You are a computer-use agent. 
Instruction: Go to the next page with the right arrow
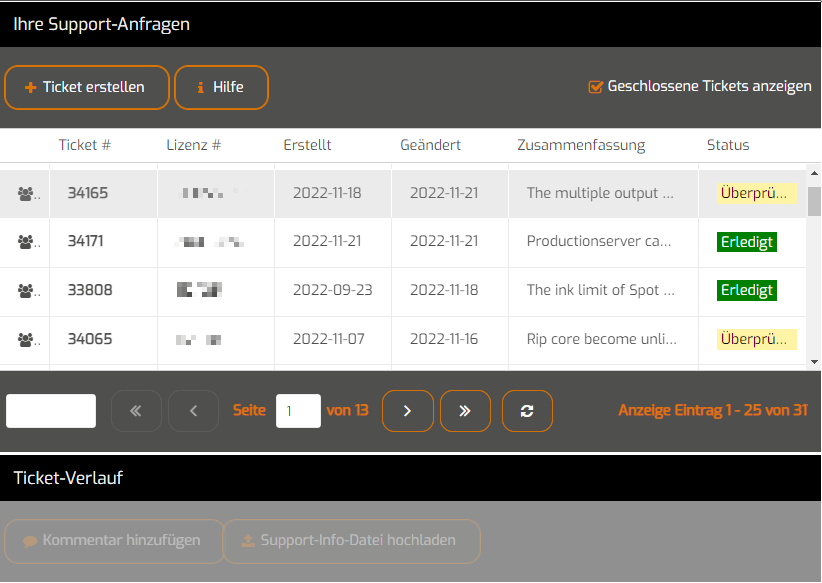coord(407,410)
